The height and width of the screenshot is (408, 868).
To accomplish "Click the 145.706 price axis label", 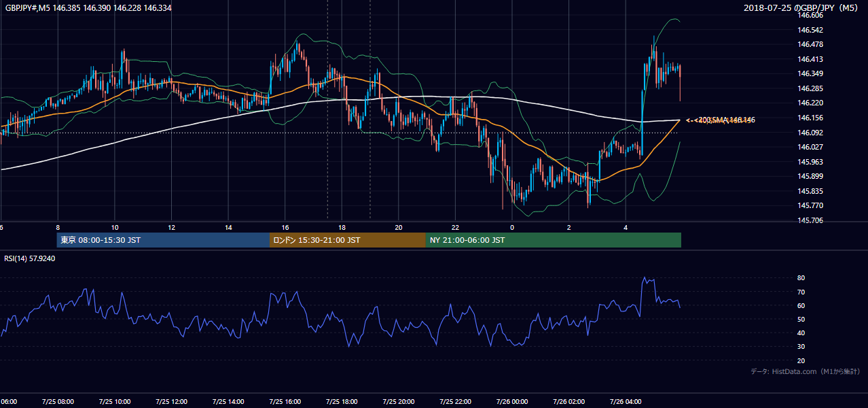I will click(x=810, y=220).
